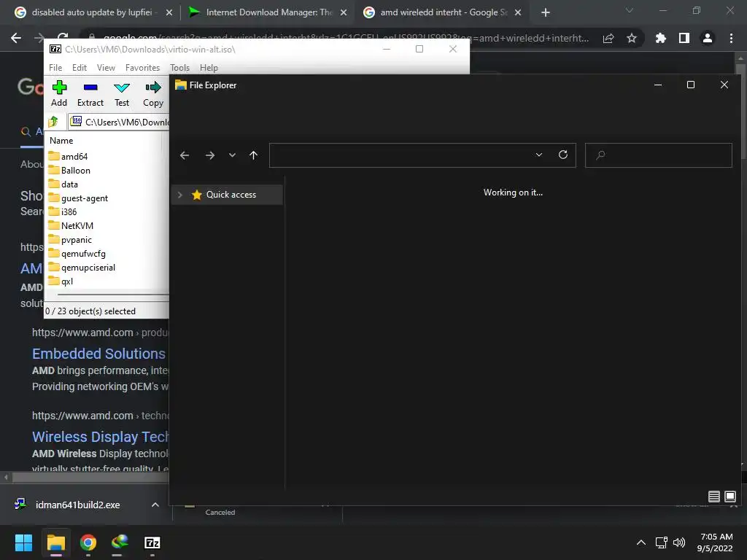Open the Embedded Solutions search result
Image resolution: width=747 pixels, height=560 pixels.
pos(98,354)
